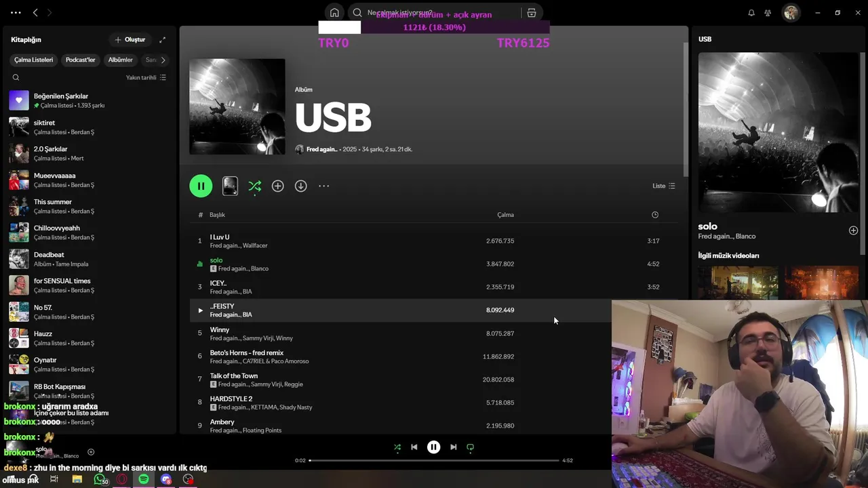Screen dimensions: 868x488
Task: Show more library filters with the chevron
Action: click(163, 60)
